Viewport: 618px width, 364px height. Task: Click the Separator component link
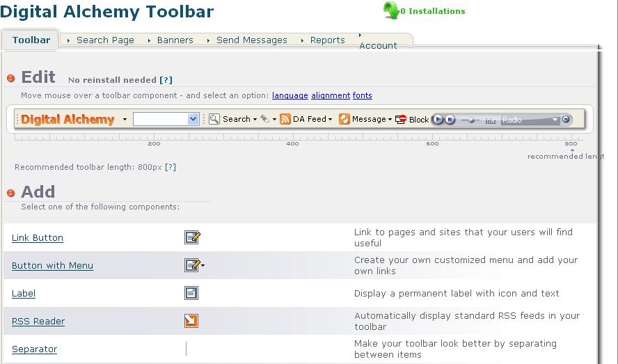tap(34, 349)
